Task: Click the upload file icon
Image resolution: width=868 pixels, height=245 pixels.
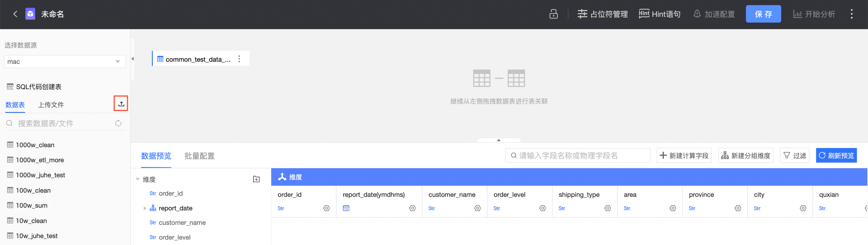Action: (x=121, y=104)
